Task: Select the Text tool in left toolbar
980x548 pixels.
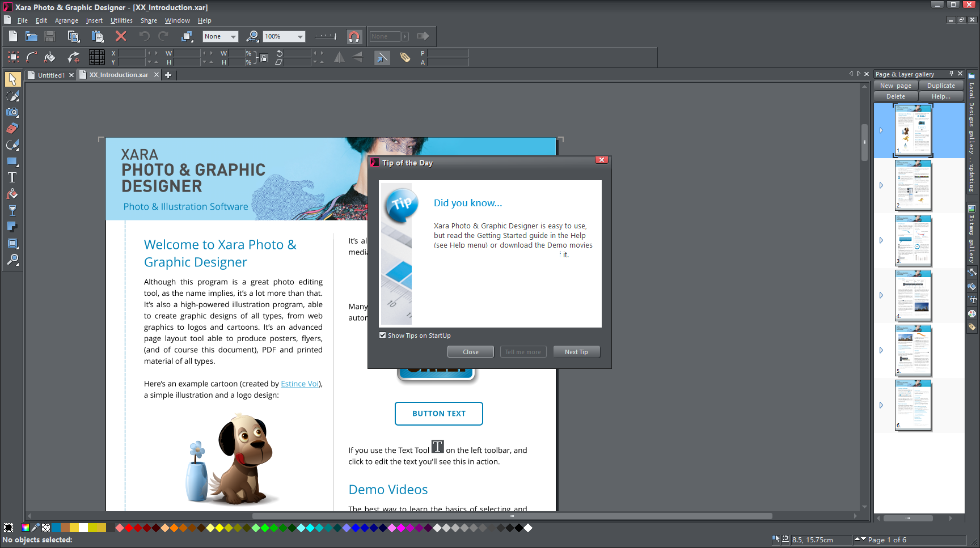Action: click(12, 178)
